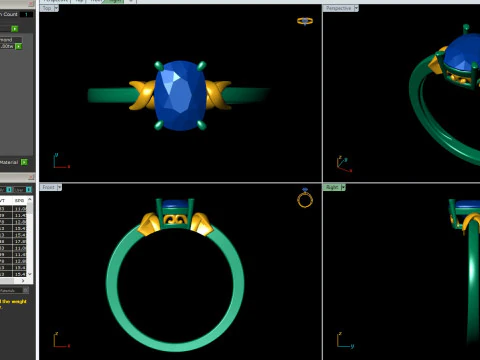Viewport: 480px width, 360px height.
Task: Click the scroll-right arrow below the weight table
Action: (x=23, y=281)
